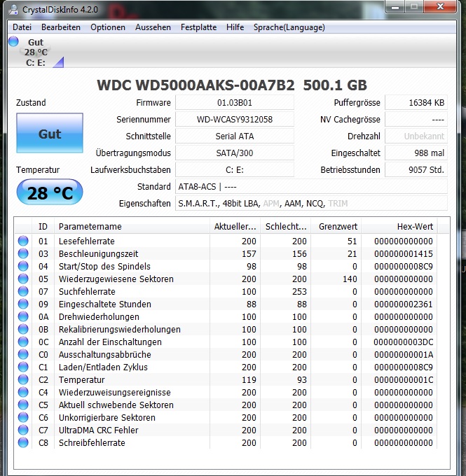Open the Bearbeiten menu
The image size is (466, 476).
(61, 27)
